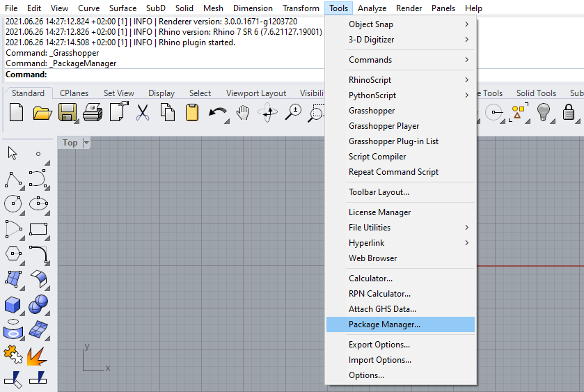This screenshot has height=392, width=584.
Task: Select the Cut scissors icon
Action: tap(143, 112)
